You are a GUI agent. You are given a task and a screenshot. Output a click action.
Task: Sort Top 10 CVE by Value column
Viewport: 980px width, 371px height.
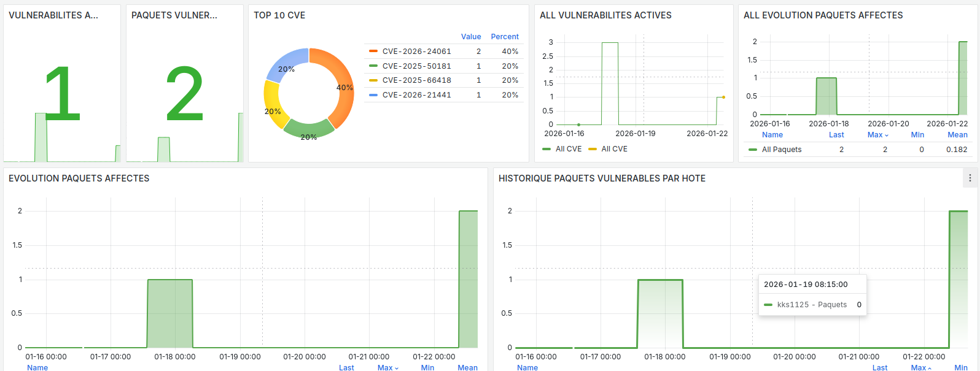coord(471,37)
